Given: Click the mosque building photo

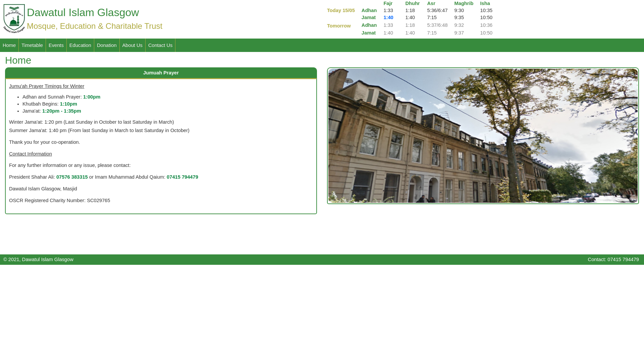Looking at the screenshot, I should click(x=483, y=136).
